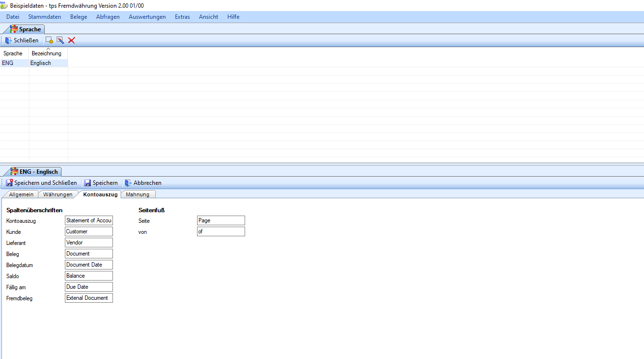This screenshot has width=644, height=359.
Task: Click the Fremdbeleg input field
Action: pyautogui.click(x=89, y=298)
